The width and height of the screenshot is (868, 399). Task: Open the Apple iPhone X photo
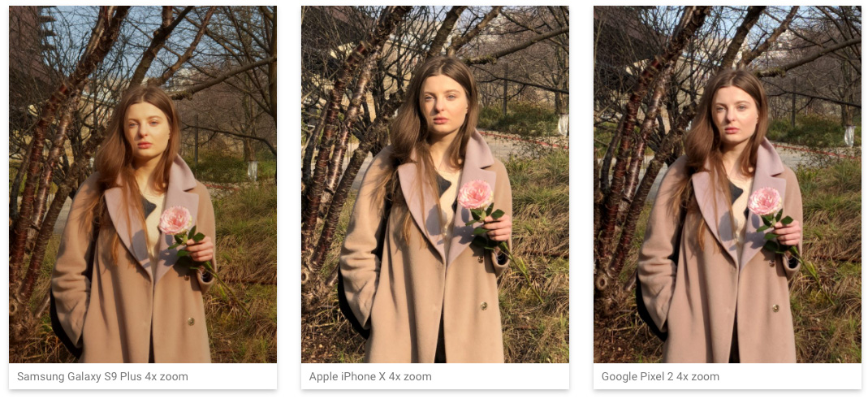(x=435, y=184)
